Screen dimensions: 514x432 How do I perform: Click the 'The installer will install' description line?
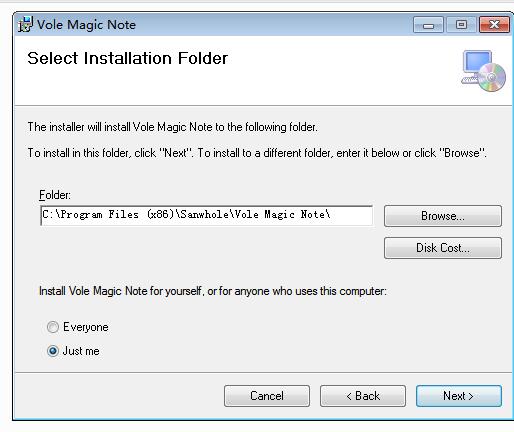pos(172,127)
